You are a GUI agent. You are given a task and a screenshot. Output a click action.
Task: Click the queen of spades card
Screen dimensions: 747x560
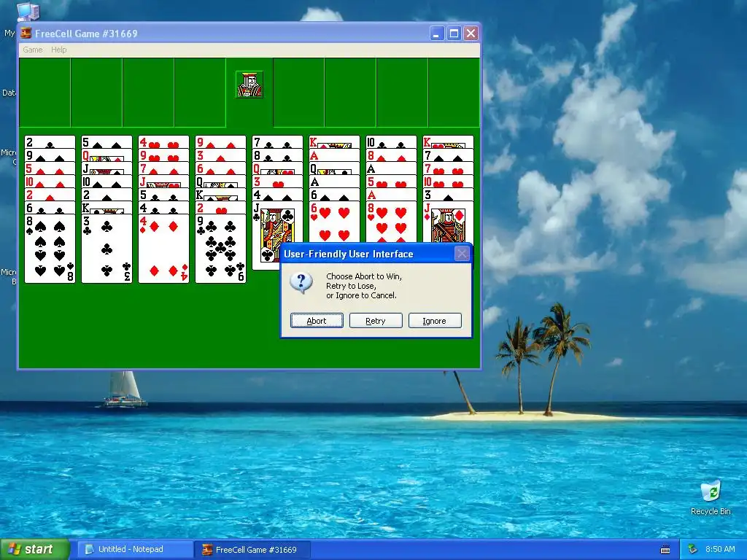(220, 182)
